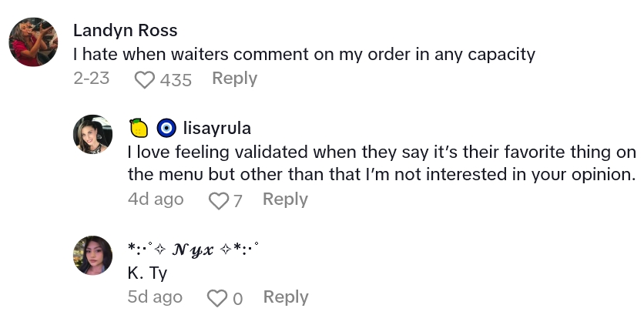Click the "2-23" comment date
The width and height of the screenshot is (644, 325).
[x=90, y=79]
